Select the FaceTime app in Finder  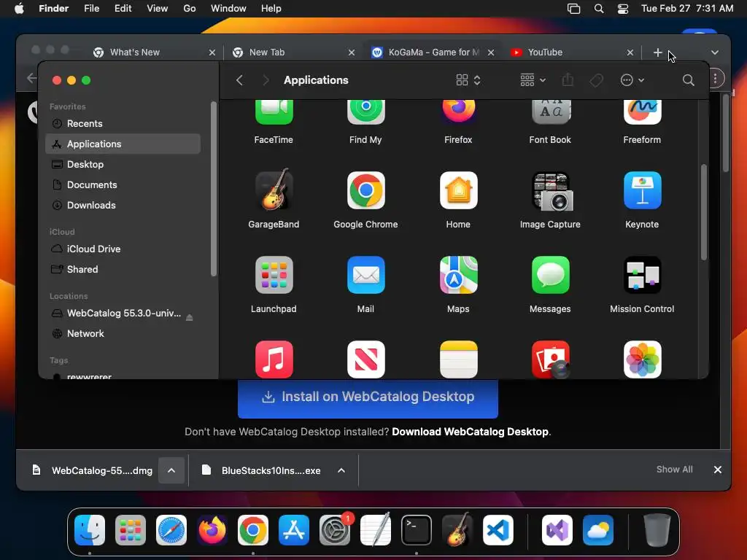(x=274, y=112)
